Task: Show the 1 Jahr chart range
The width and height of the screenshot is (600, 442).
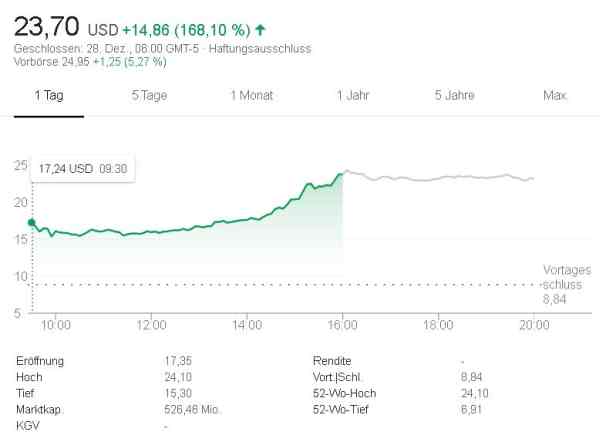Action: pos(354,96)
